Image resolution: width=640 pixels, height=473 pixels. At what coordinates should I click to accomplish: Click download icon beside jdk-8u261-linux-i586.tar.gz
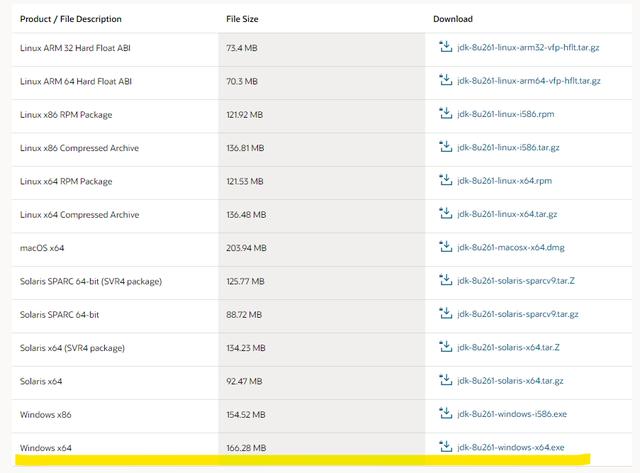[445, 147]
